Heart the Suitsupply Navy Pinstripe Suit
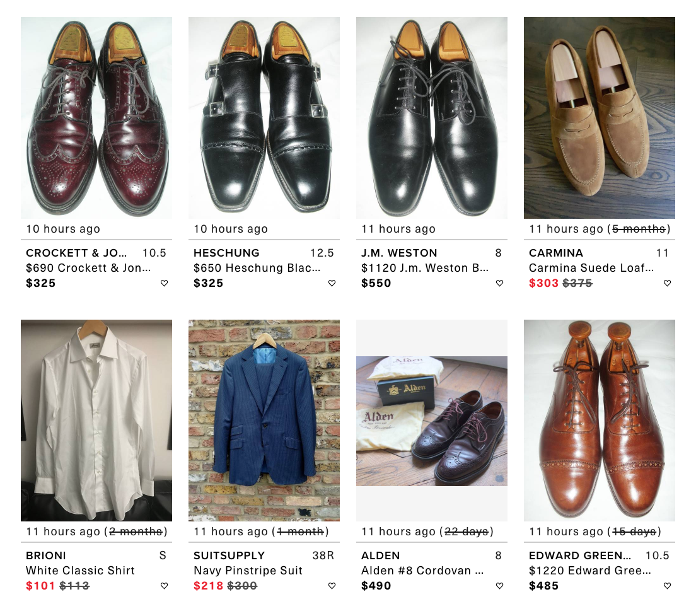The width and height of the screenshot is (696, 616). point(332,586)
